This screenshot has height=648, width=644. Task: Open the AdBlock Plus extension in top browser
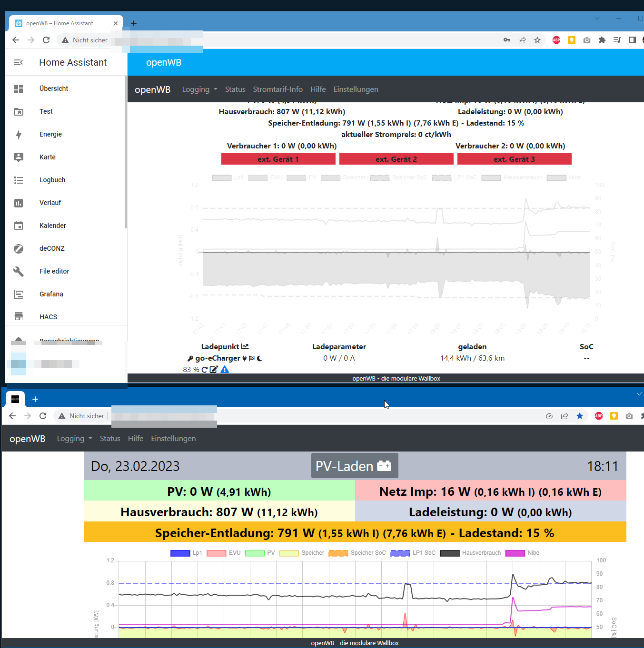[556, 40]
